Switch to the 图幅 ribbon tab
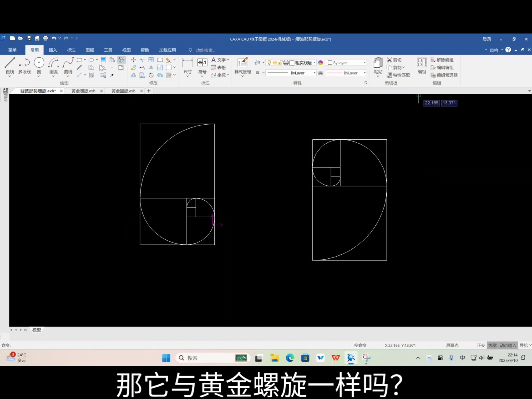Viewport: 532px width, 399px height. pyautogui.click(x=89, y=50)
